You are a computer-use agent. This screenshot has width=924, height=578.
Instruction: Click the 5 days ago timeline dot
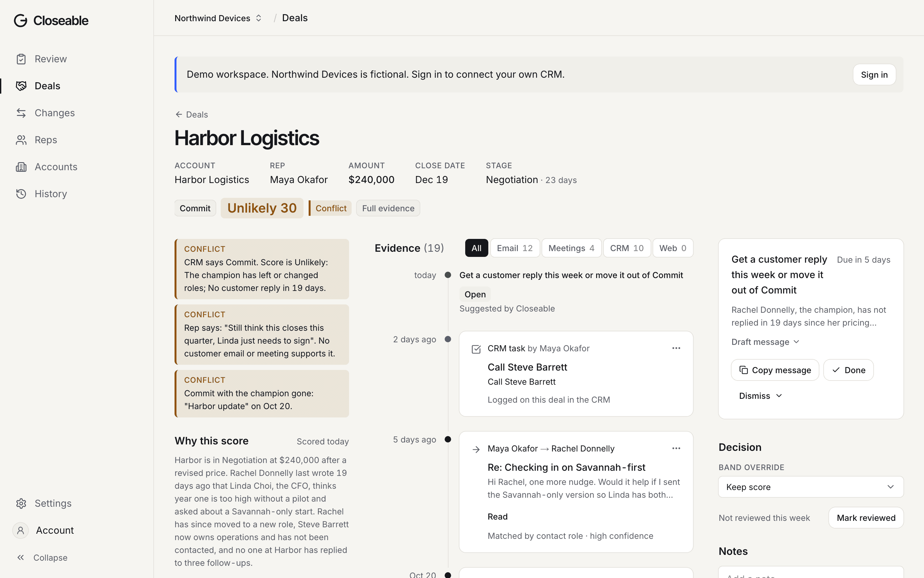448,440
